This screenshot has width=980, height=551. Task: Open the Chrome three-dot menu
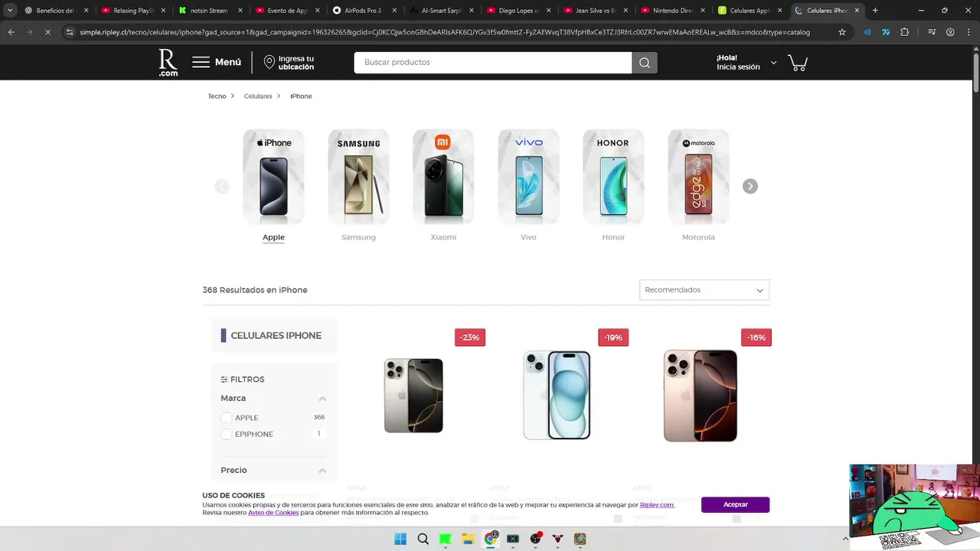pyautogui.click(x=969, y=32)
